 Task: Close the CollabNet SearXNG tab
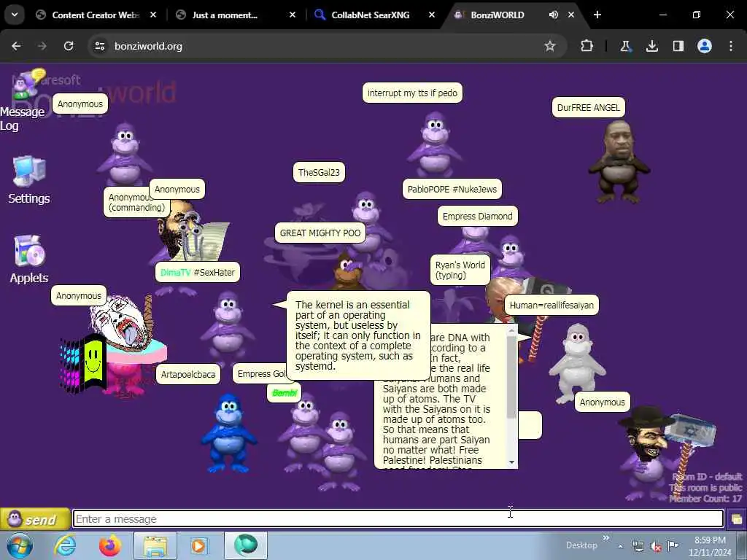tap(432, 15)
